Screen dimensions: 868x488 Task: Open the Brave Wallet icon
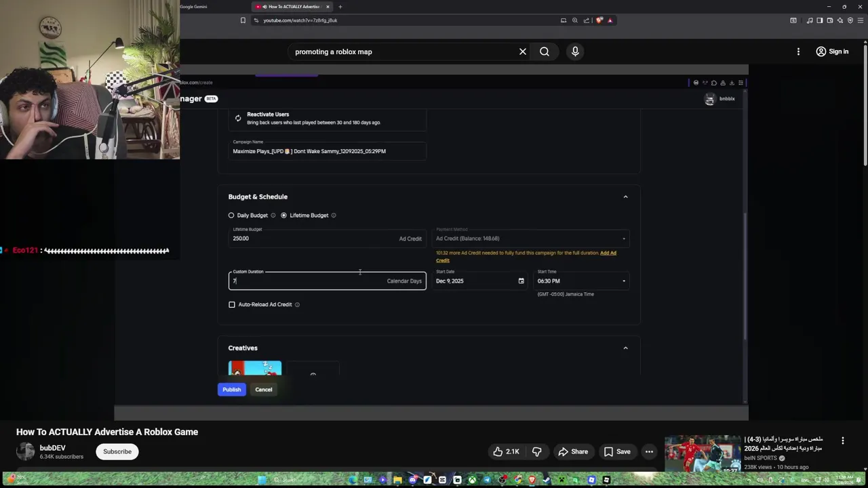pos(830,20)
